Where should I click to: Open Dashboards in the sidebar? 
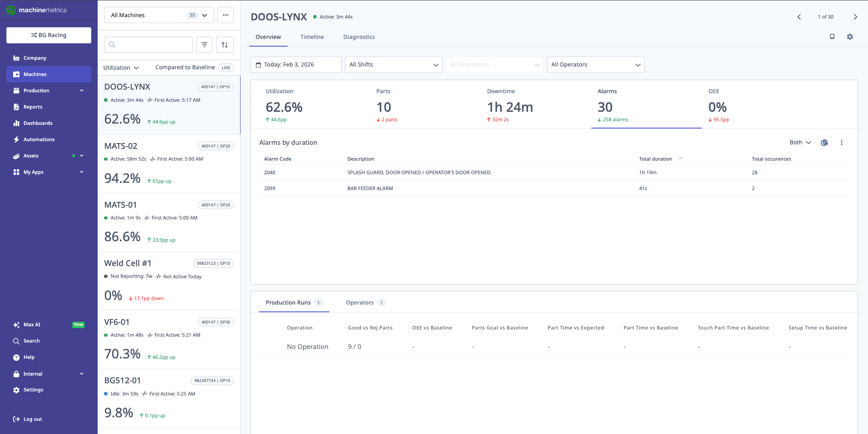38,123
